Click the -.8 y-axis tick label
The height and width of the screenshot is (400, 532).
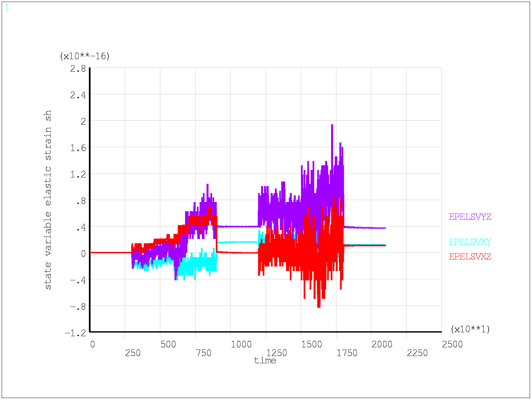click(78, 306)
